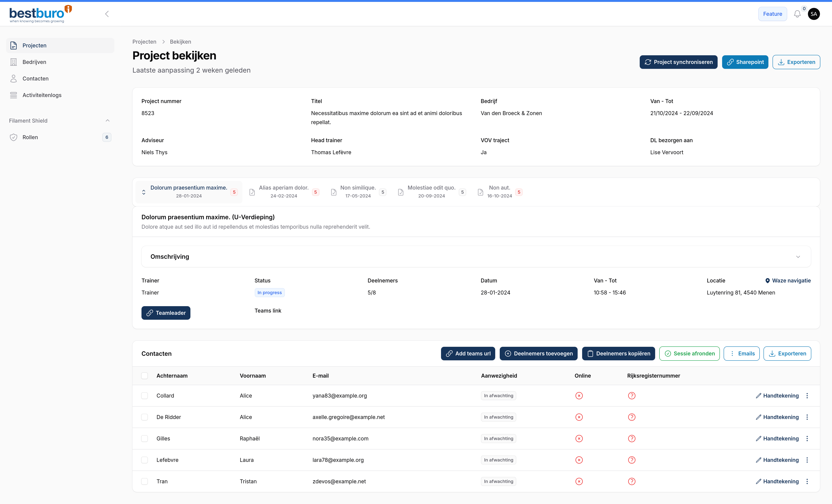Open the SA user avatar menu
This screenshot has height=504, width=832.
[x=814, y=14]
